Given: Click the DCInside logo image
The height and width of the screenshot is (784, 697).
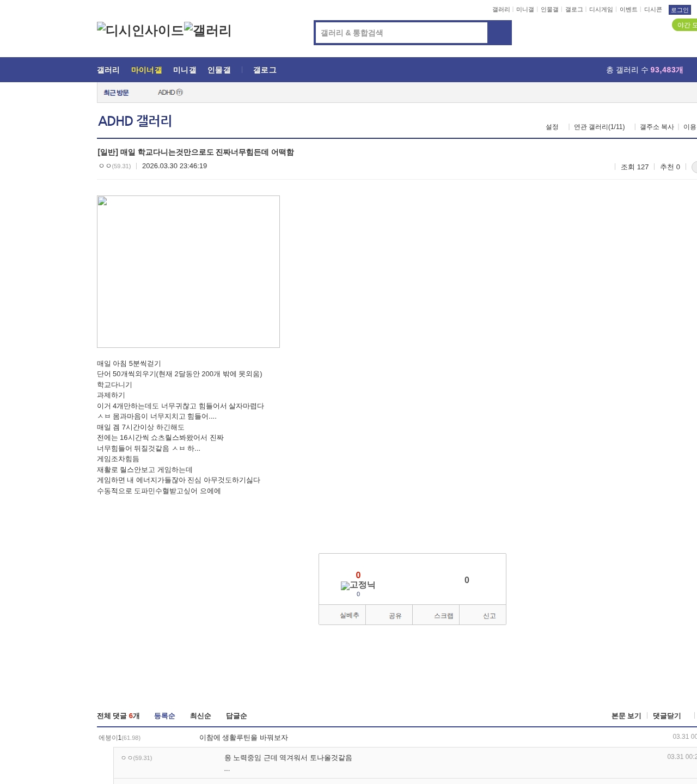Looking at the screenshot, I should coord(140,30).
